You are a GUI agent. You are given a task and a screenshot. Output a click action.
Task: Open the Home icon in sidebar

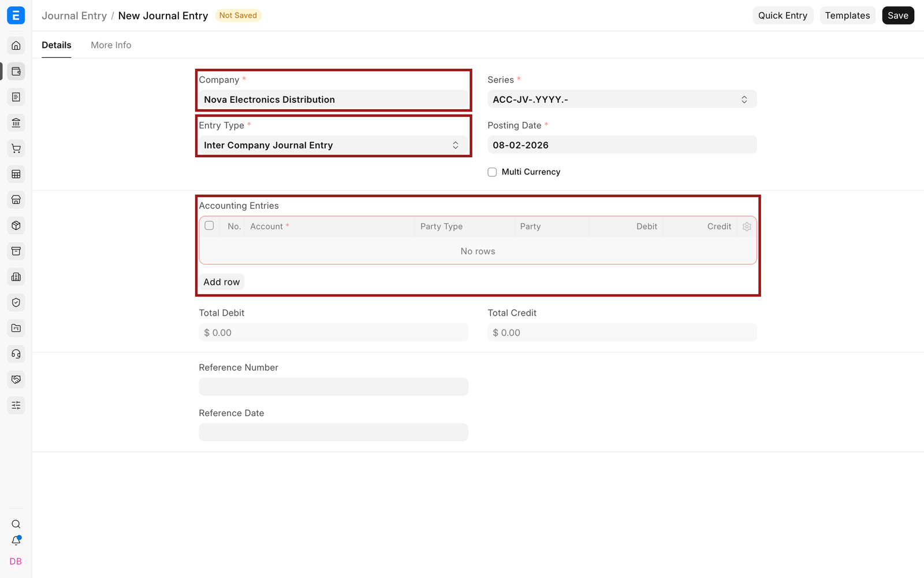16,46
